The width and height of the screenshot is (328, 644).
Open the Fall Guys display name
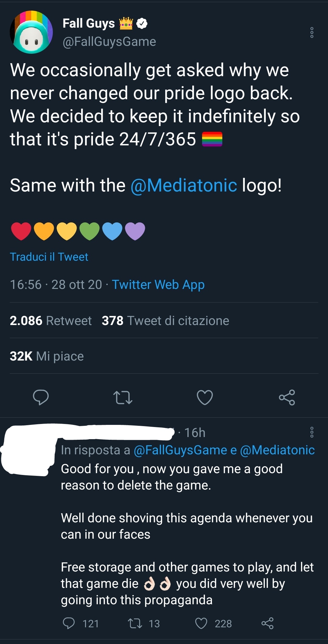coord(88,23)
